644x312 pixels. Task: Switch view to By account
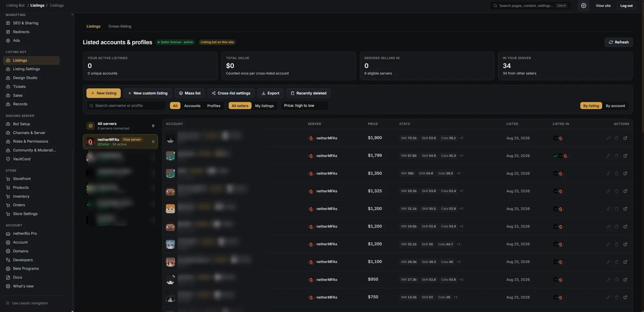(615, 106)
